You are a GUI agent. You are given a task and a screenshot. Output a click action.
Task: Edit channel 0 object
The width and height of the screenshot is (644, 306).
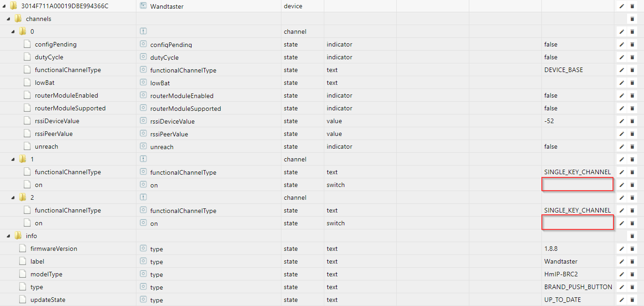click(x=621, y=32)
